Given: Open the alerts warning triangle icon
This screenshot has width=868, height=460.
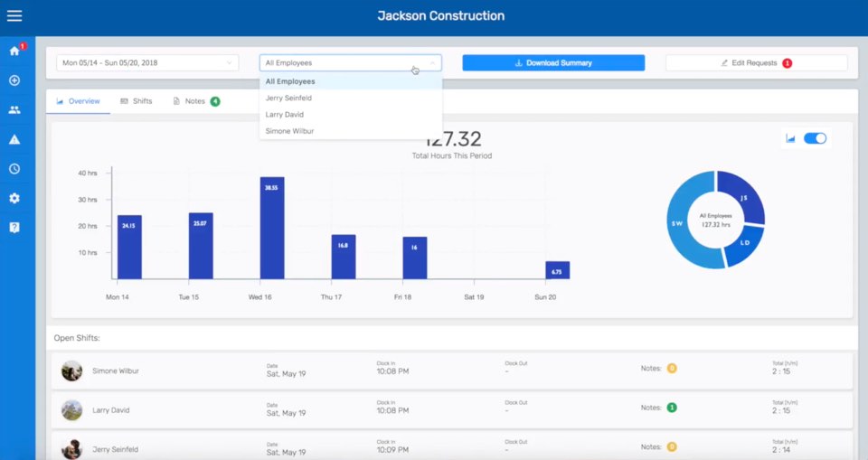Looking at the screenshot, I should pos(14,139).
